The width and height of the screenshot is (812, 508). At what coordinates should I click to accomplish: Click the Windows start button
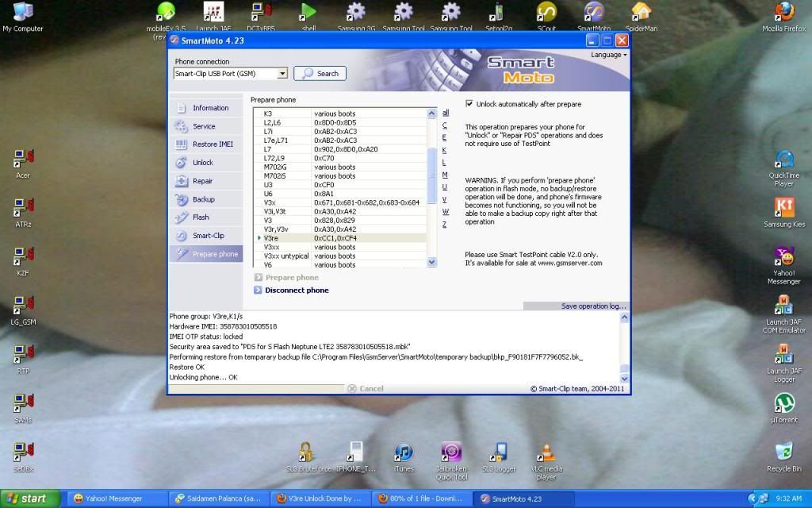tap(29, 498)
